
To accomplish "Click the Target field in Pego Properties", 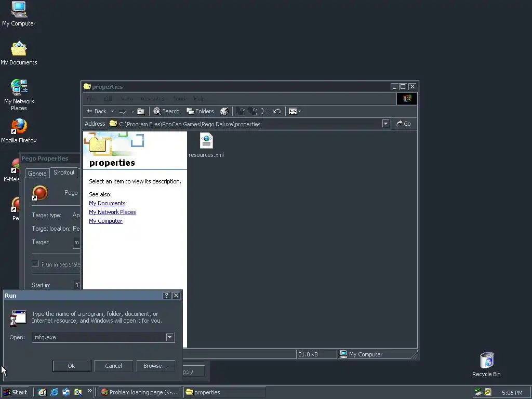I will click(x=77, y=242).
